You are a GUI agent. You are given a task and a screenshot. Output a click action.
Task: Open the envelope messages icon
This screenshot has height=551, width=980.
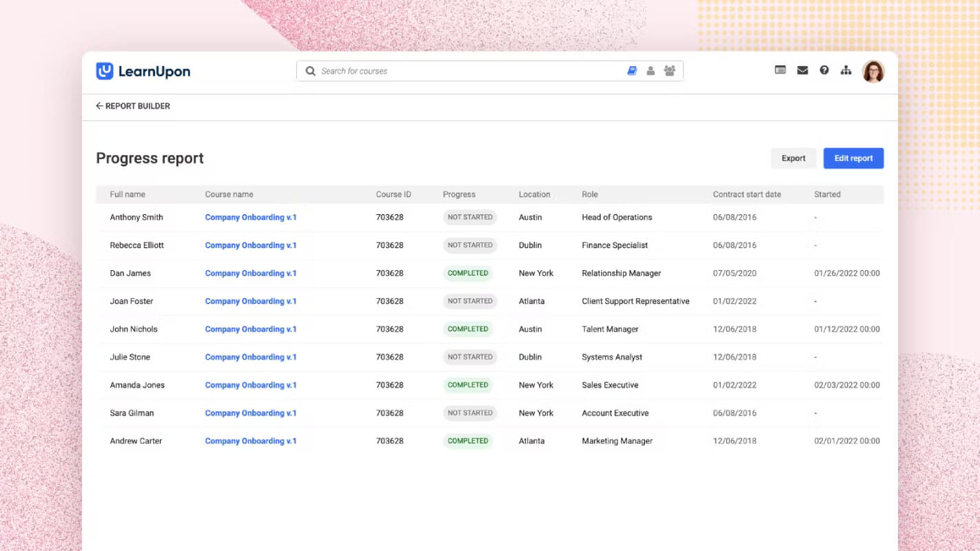click(802, 70)
